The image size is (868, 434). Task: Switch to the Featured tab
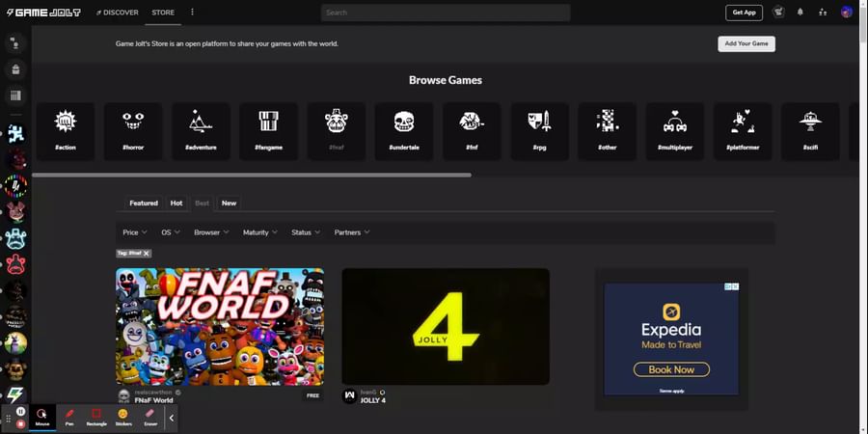point(144,203)
